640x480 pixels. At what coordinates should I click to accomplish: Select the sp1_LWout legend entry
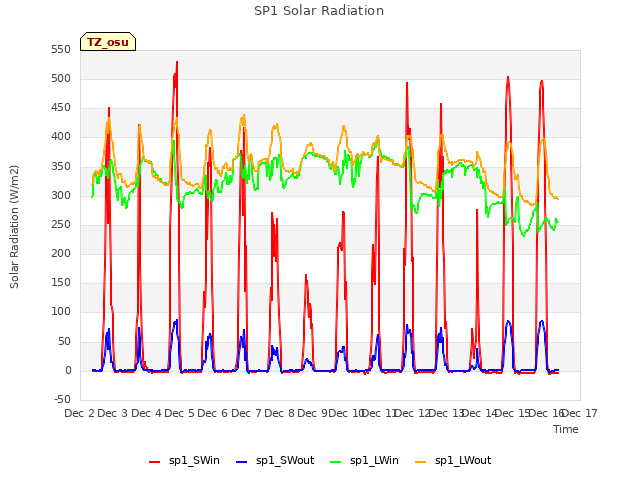(x=453, y=460)
